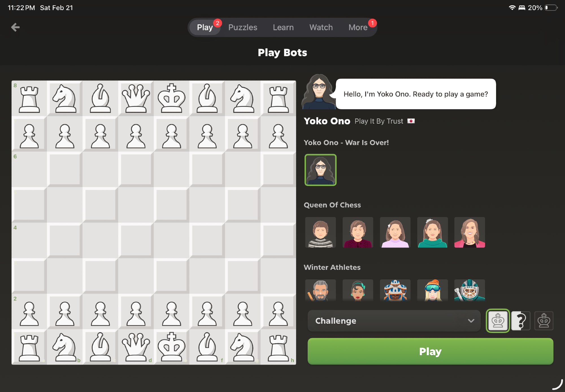The height and width of the screenshot is (392, 565).
Task: Select the black king color option
Action: tap(544, 321)
